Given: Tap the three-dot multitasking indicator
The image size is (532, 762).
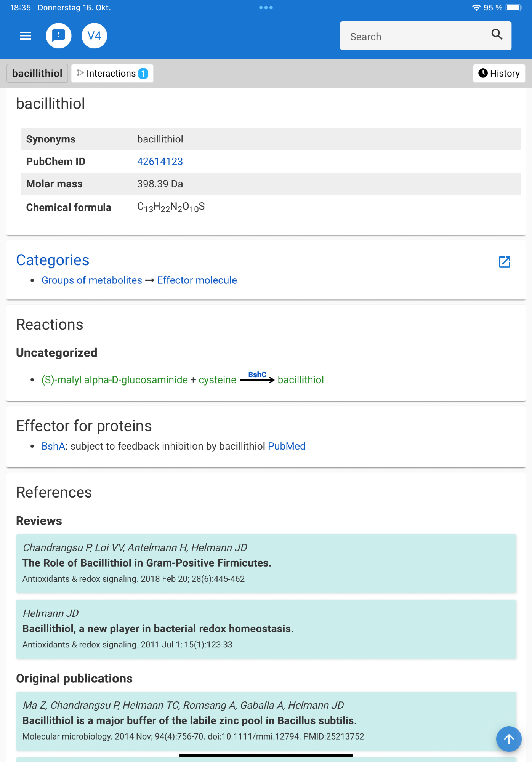Looking at the screenshot, I should pos(266,8).
